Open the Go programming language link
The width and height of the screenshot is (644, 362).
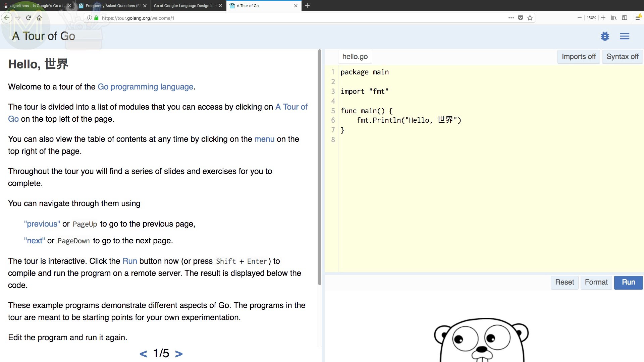(x=145, y=87)
